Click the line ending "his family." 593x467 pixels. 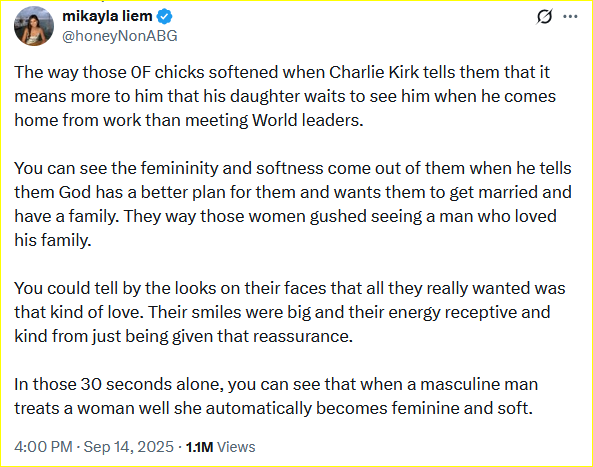[x=53, y=240]
